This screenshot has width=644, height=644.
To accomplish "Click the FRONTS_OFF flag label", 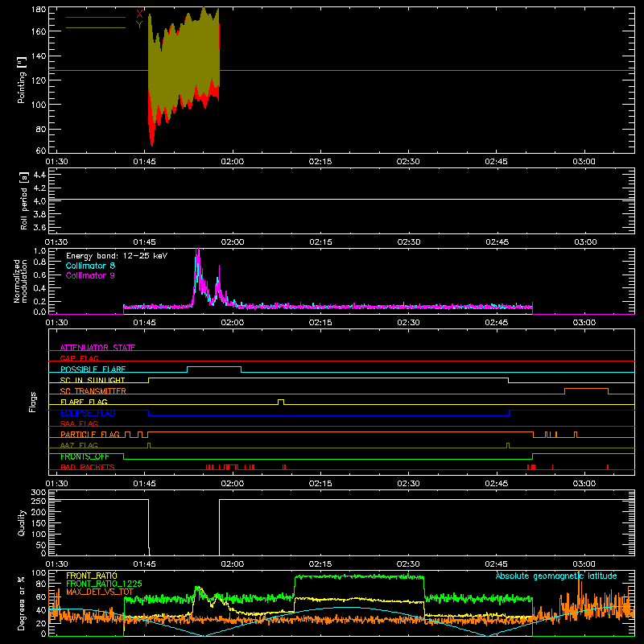I will pyautogui.click(x=85, y=456).
